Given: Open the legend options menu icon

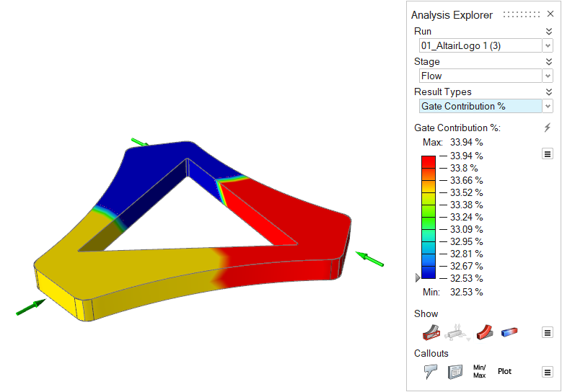Looking at the screenshot, I should pos(548,154).
